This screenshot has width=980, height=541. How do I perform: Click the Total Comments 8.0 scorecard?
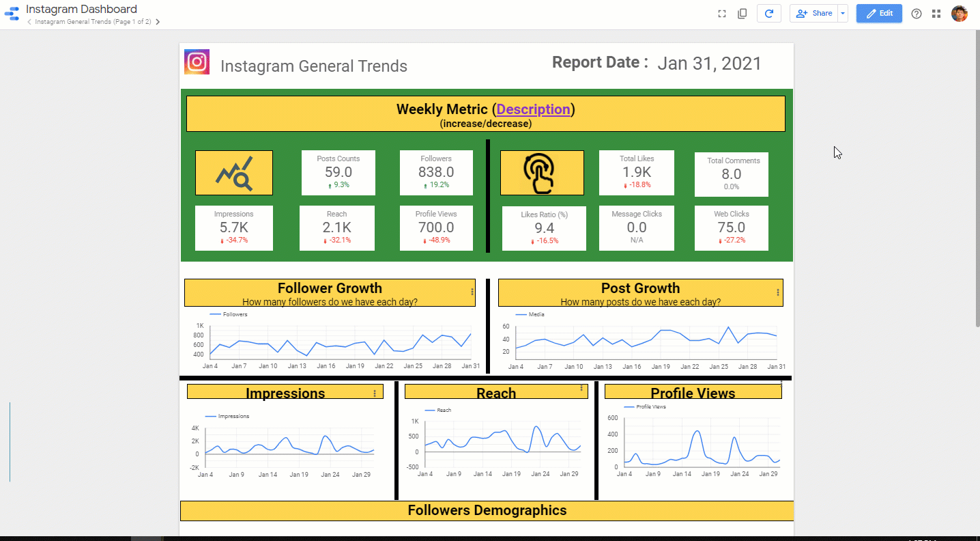coord(732,174)
